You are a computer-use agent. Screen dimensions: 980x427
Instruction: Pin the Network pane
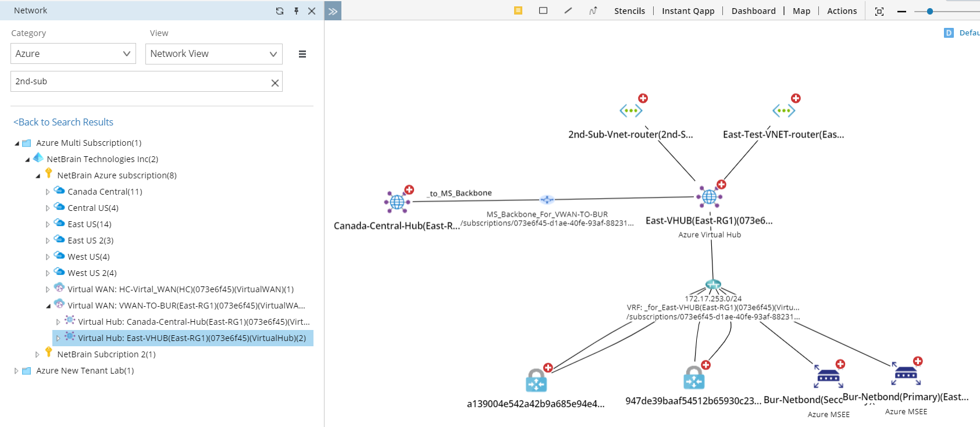click(x=296, y=11)
